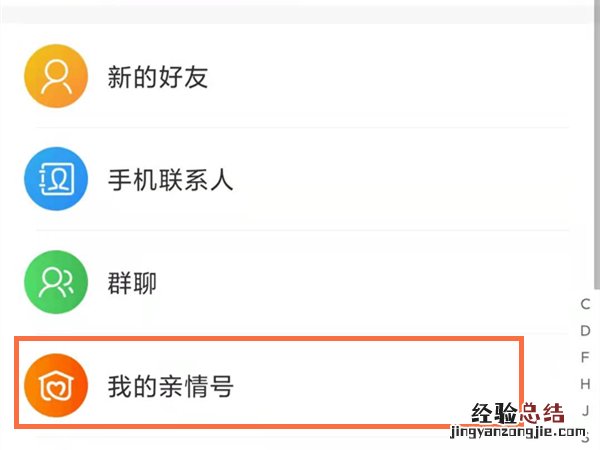Tap empty area of 新的好友 row

pyautogui.click(x=400, y=77)
